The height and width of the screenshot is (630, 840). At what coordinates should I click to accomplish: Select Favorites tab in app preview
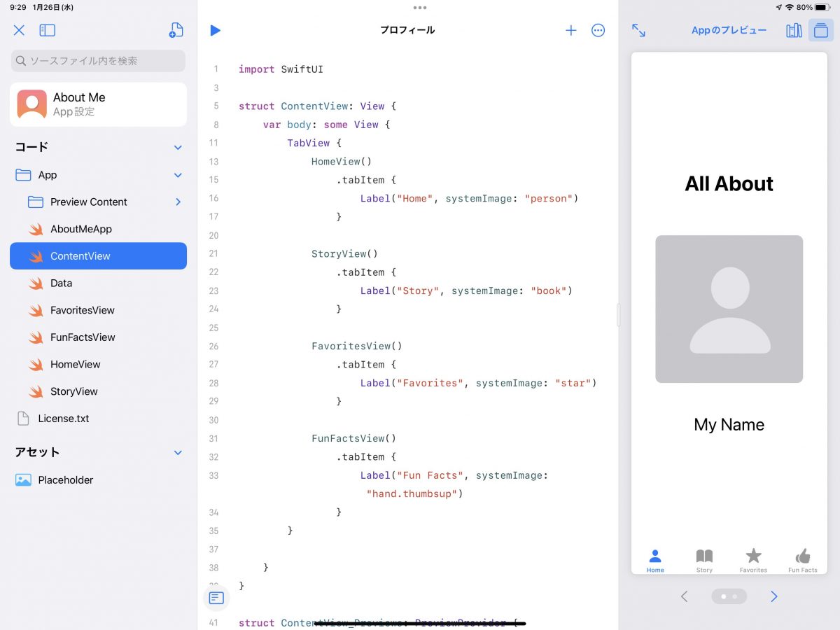click(753, 560)
